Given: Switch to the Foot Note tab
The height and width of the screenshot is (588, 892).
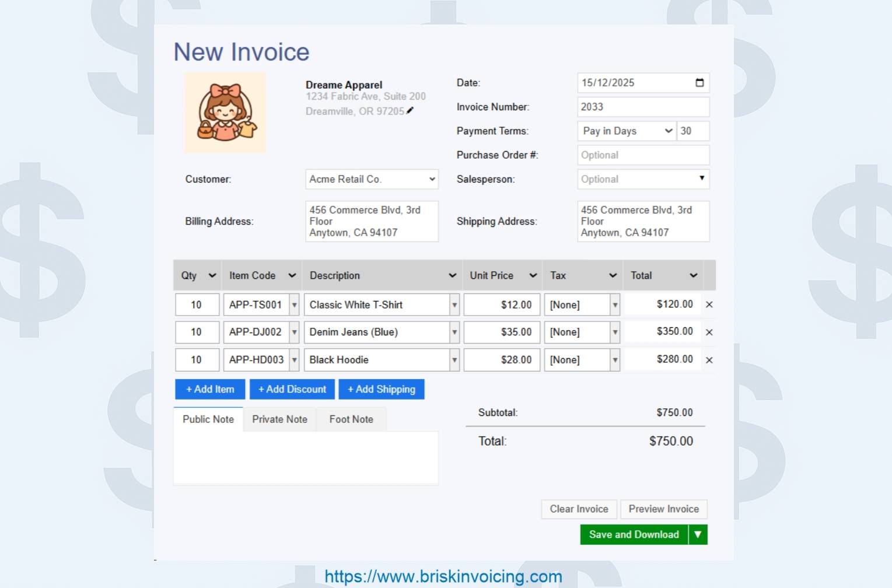Looking at the screenshot, I should 351,419.
